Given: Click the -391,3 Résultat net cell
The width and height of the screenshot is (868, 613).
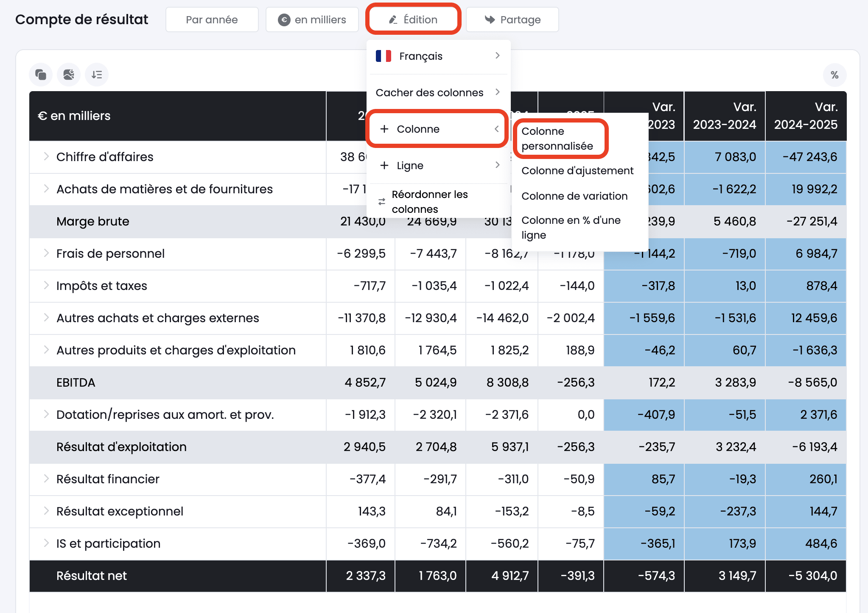Looking at the screenshot, I should [571, 576].
